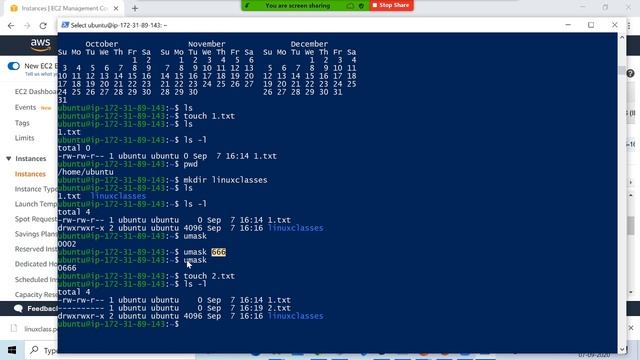Click the empty terminal prompt line
This screenshot has width=640, height=360.
pos(118,324)
